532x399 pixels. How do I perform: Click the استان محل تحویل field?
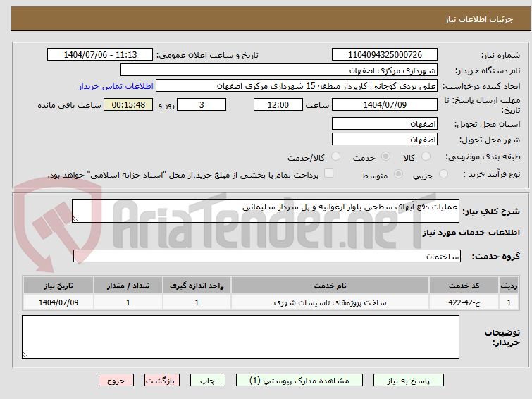(385, 123)
